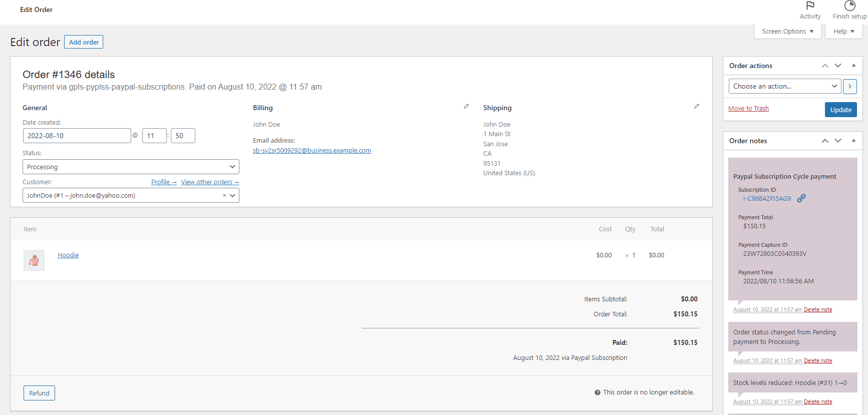Edit shipping address with pencil icon
Viewport: 868px width, 415px height.
[x=696, y=106]
